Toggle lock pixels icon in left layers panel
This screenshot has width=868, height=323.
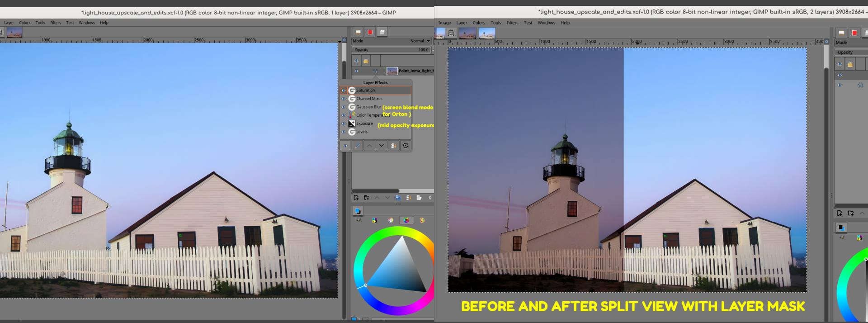coord(366,61)
